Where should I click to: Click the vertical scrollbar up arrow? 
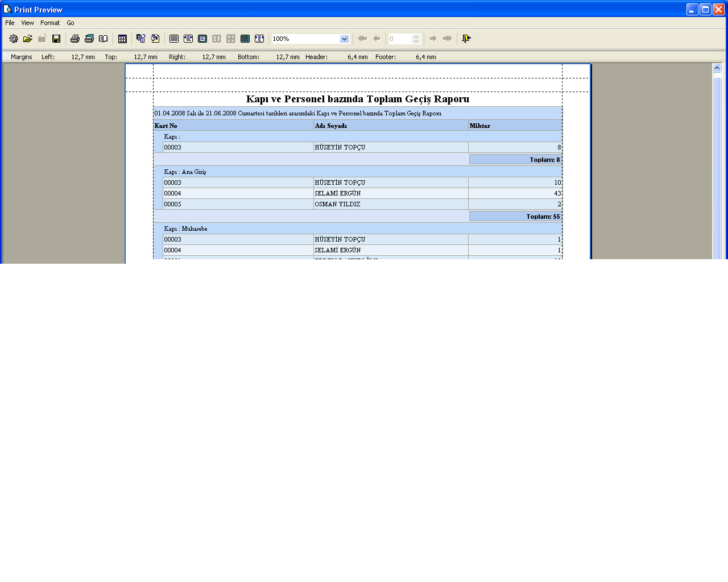tap(717, 68)
